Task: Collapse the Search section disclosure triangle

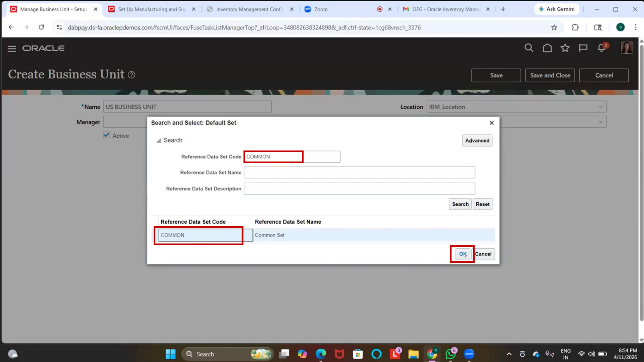Action: [159, 140]
